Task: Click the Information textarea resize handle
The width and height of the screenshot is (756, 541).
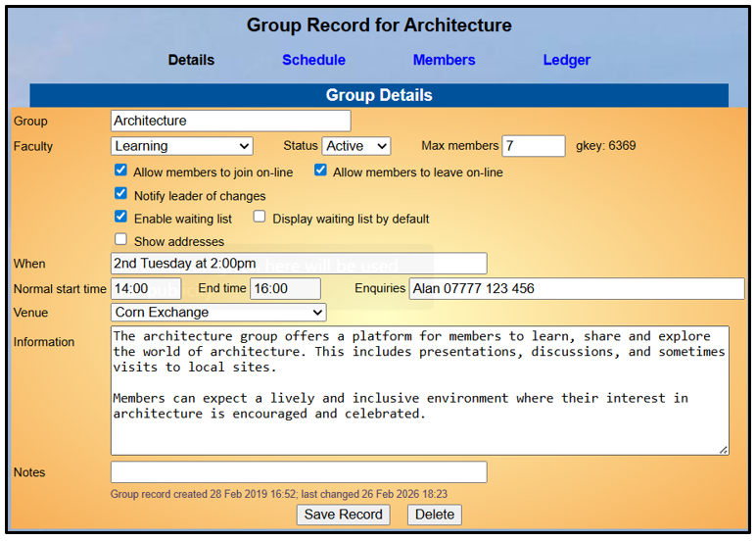Action: [x=724, y=450]
